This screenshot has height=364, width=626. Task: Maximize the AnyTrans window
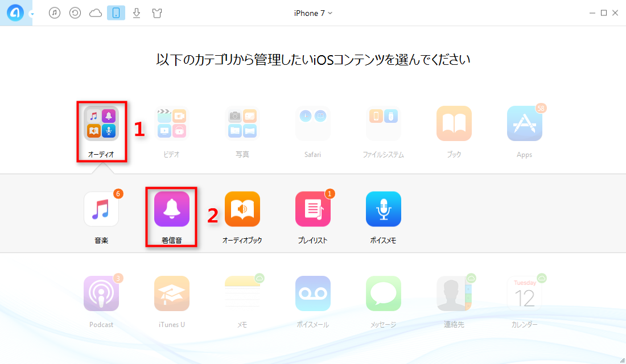coord(604,13)
